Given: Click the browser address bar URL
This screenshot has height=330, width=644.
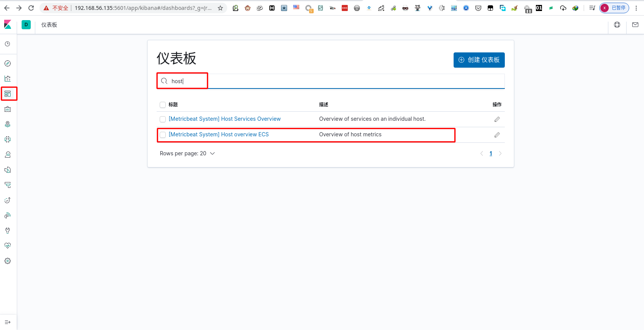Looking at the screenshot, I should click(x=143, y=8).
